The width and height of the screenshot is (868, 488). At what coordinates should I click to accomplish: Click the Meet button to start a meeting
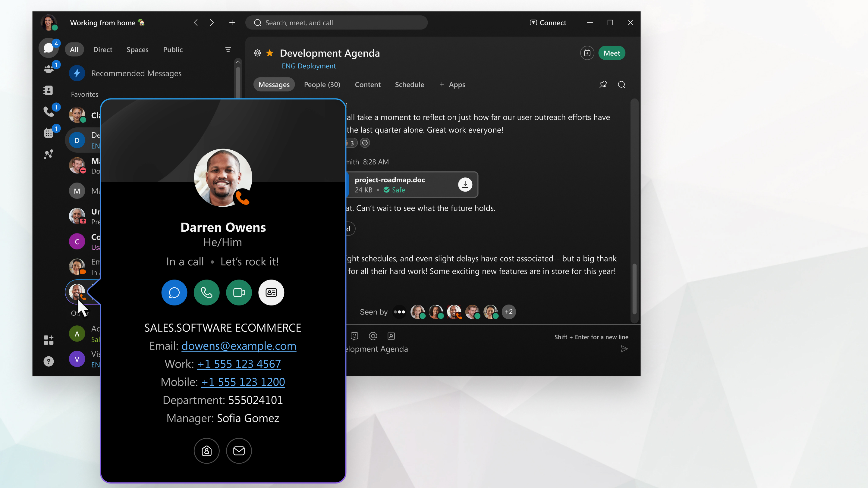pyautogui.click(x=612, y=52)
